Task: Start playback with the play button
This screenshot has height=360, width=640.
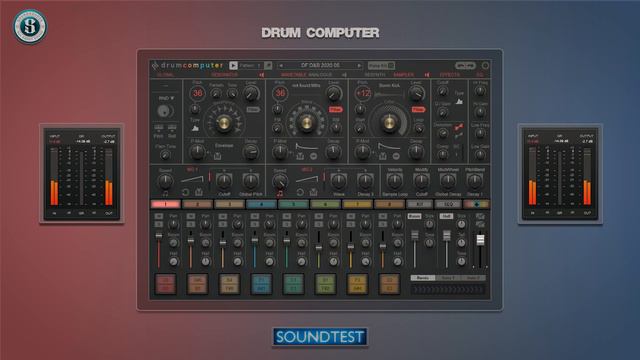Action: click(x=233, y=65)
